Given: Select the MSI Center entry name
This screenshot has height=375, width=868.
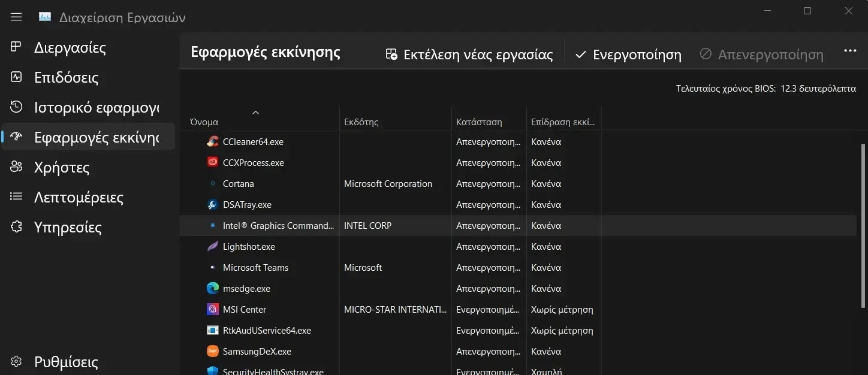Looking at the screenshot, I should tap(245, 310).
